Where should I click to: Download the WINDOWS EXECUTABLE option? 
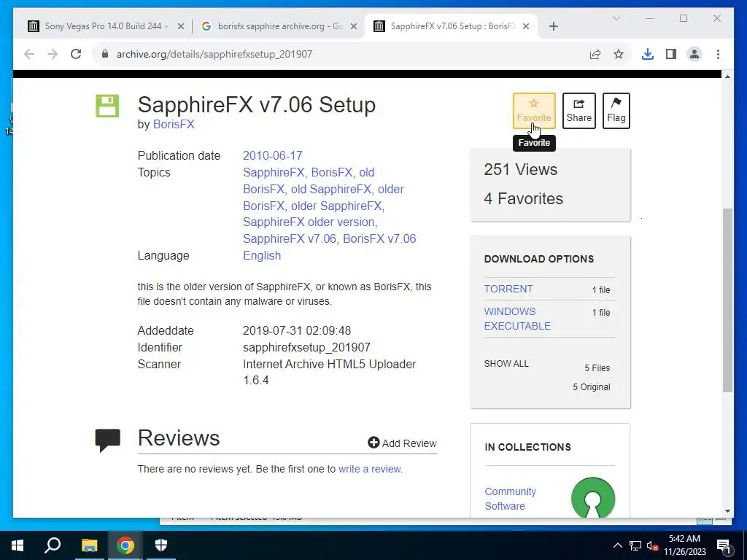tap(517, 319)
